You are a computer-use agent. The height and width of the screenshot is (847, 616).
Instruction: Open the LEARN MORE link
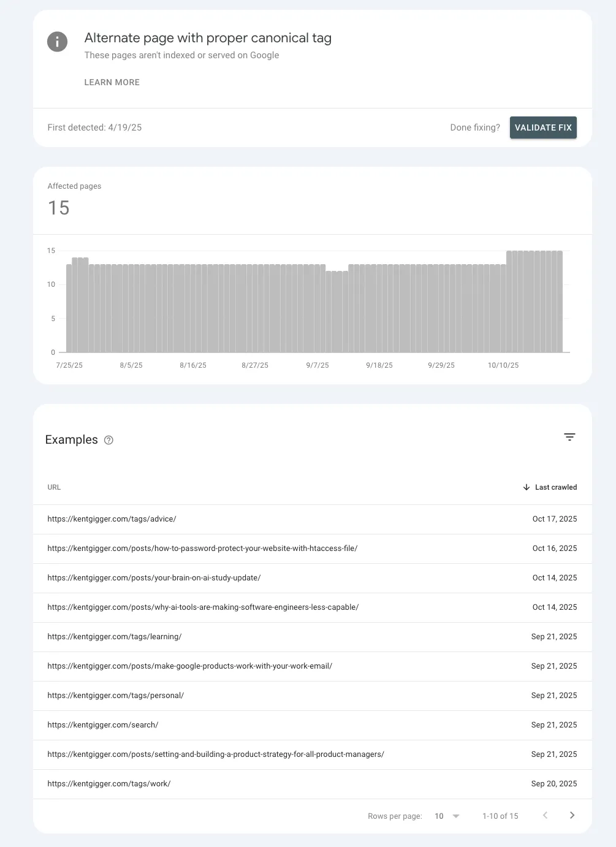click(x=112, y=82)
